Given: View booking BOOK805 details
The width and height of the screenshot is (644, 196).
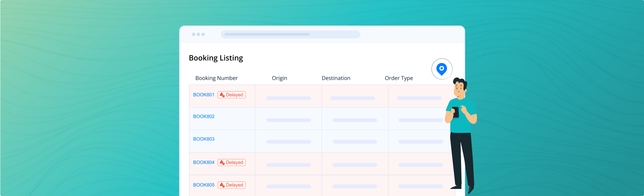Looking at the screenshot, I should (x=204, y=185).
